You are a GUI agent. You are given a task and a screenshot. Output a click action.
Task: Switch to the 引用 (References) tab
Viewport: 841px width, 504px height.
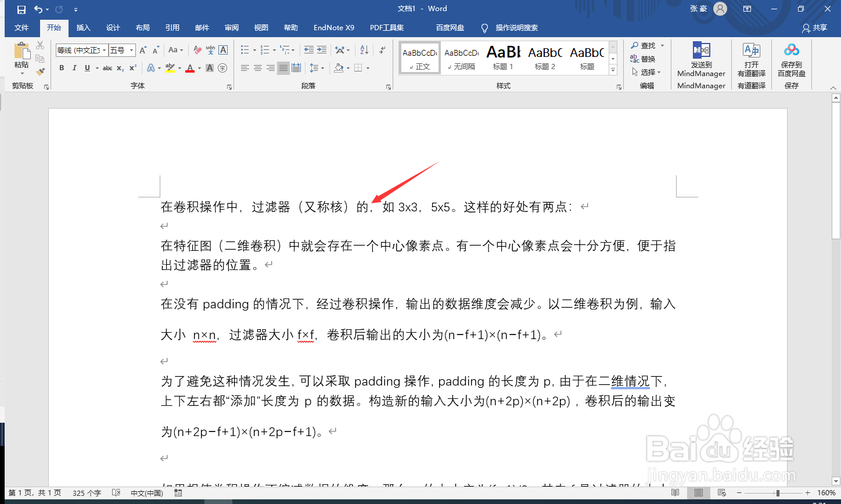coord(172,27)
